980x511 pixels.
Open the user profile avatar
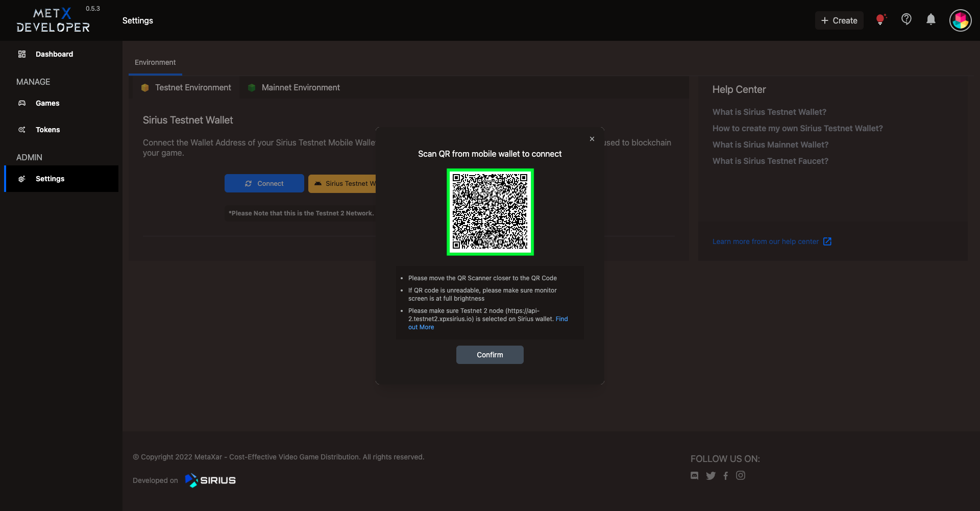[961, 20]
